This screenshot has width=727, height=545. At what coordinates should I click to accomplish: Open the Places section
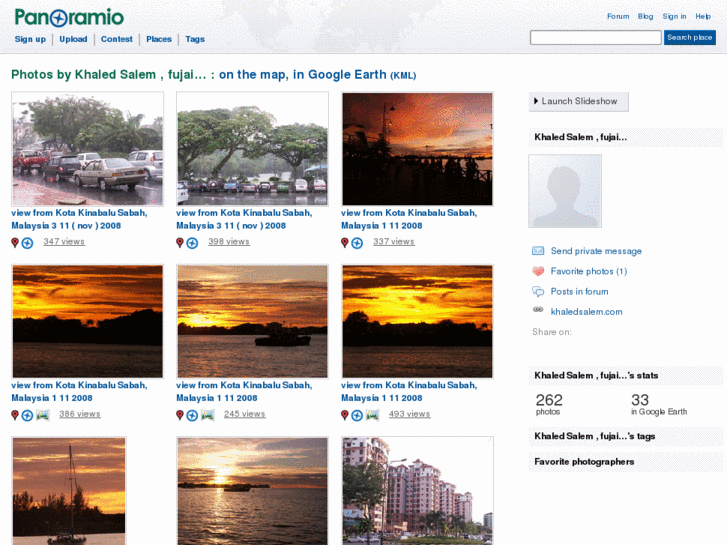(159, 39)
